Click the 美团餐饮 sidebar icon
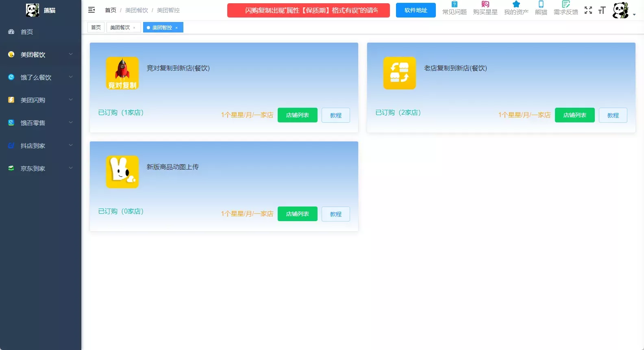644x350 pixels. click(x=11, y=54)
